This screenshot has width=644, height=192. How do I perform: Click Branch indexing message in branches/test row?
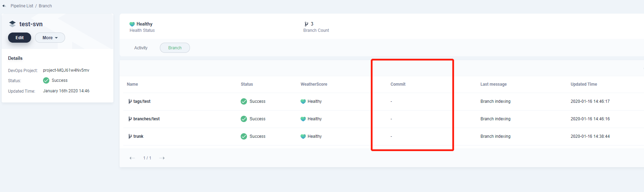[495, 119]
